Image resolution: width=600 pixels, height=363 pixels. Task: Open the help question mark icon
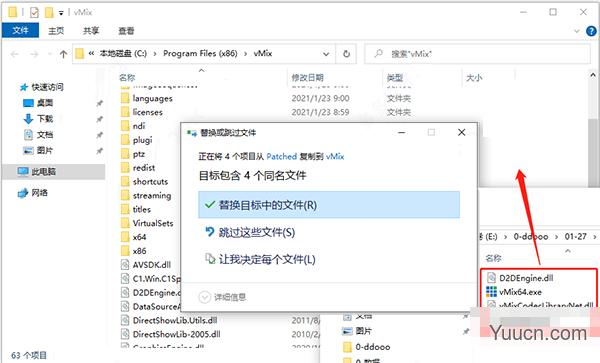pyautogui.click(x=591, y=31)
